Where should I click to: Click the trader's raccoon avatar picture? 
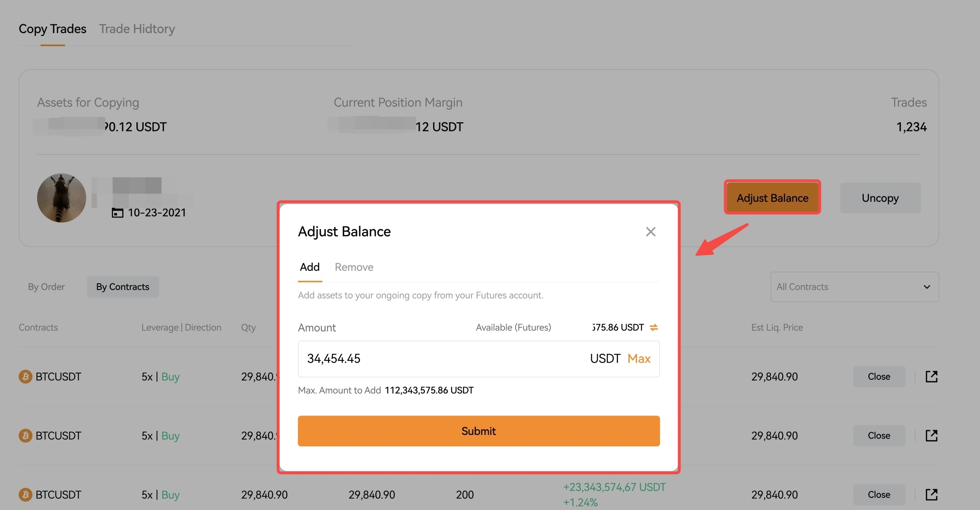point(61,198)
